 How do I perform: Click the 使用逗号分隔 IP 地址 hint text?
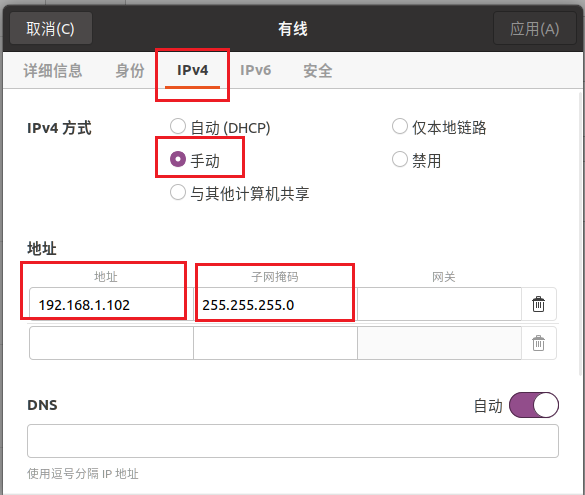coord(83,474)
